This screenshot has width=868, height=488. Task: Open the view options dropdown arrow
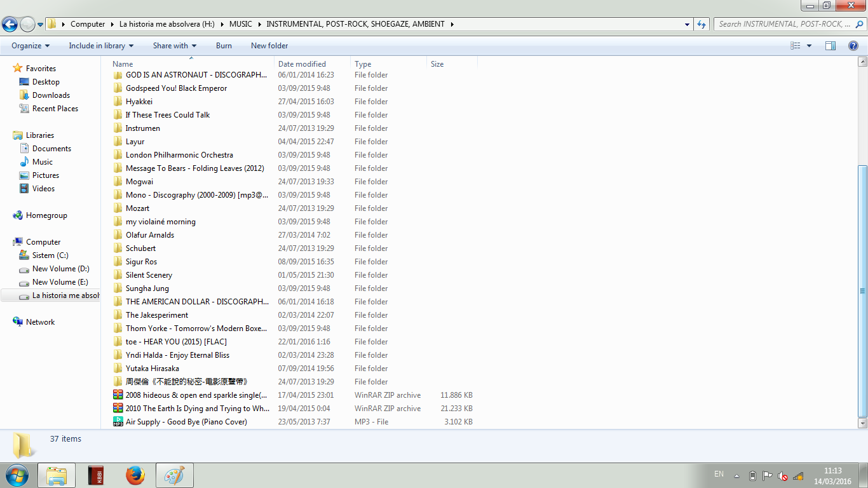point(809,46)
